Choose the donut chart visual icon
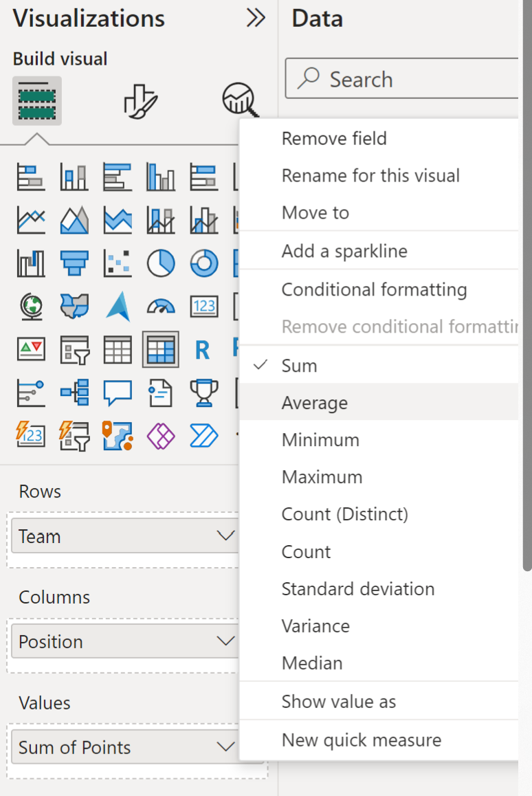The width and height of the screenshot is (532, 796). click(204, 263)
